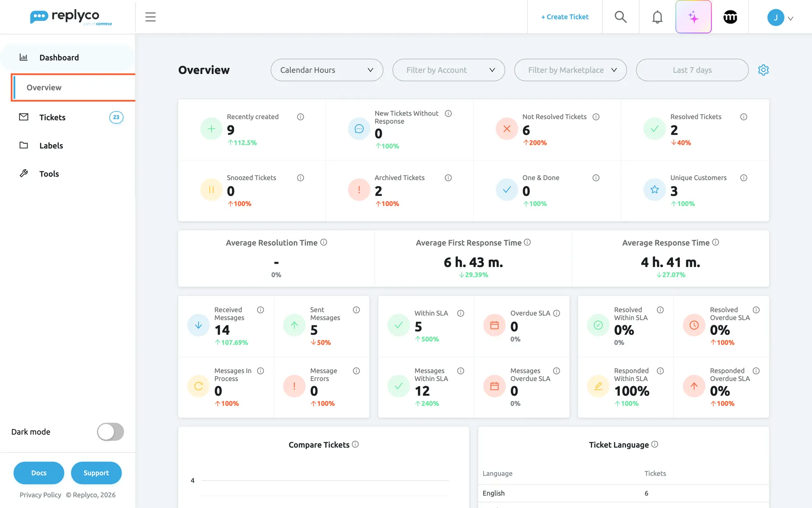Show info for Not Resolved Tickets
The height and width of the screenshot is (508, 812).
click(x=596, y=117)
